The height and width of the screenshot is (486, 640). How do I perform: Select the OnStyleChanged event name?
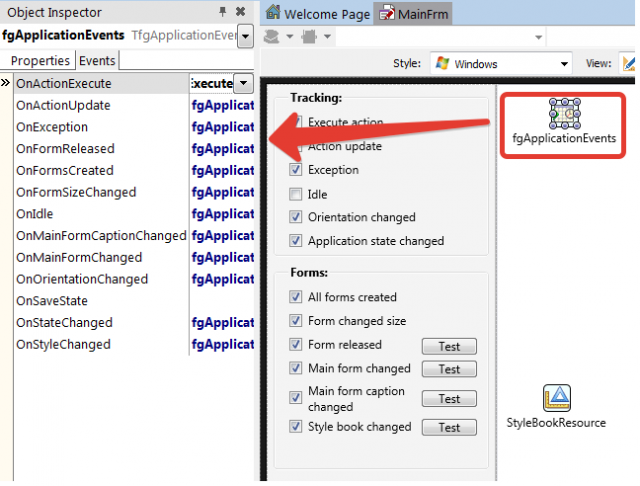coord(63,344)
